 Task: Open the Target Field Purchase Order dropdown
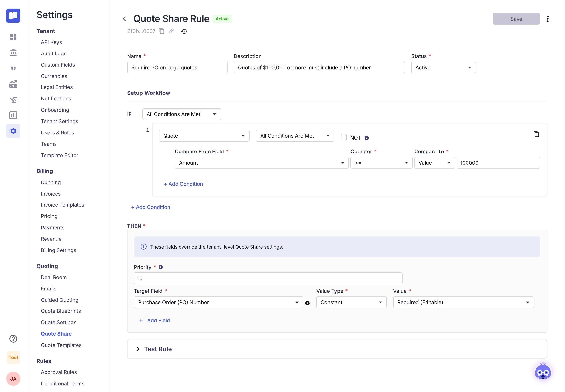218,302
